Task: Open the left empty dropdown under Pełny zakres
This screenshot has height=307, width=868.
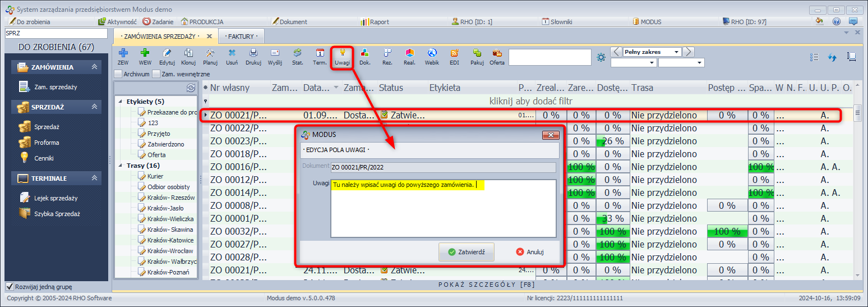Action: 652,63
